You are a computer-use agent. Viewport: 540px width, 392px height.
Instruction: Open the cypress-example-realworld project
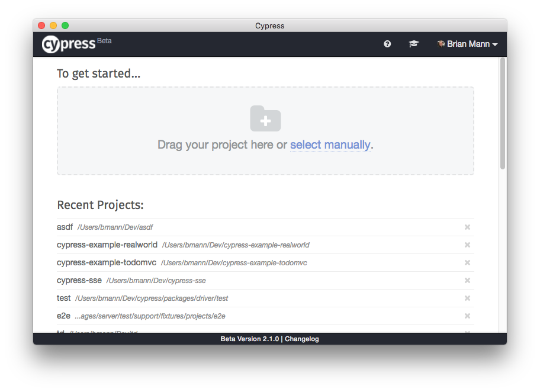265,245
